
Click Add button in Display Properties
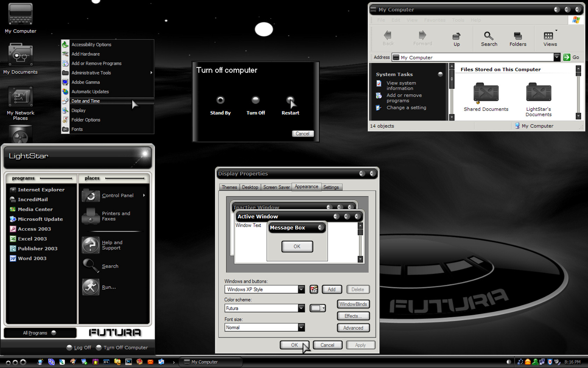pos(331,289)
